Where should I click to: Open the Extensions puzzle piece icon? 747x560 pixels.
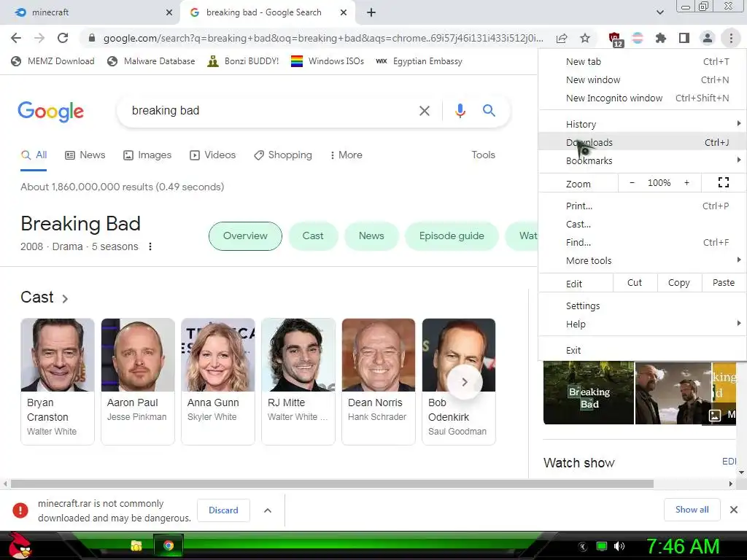[661, 38]
